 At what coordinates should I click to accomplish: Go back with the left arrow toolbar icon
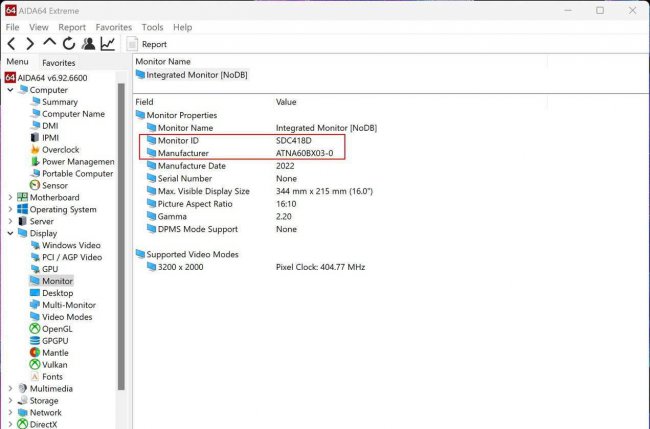pyautogui.click(x=12, y=44)
